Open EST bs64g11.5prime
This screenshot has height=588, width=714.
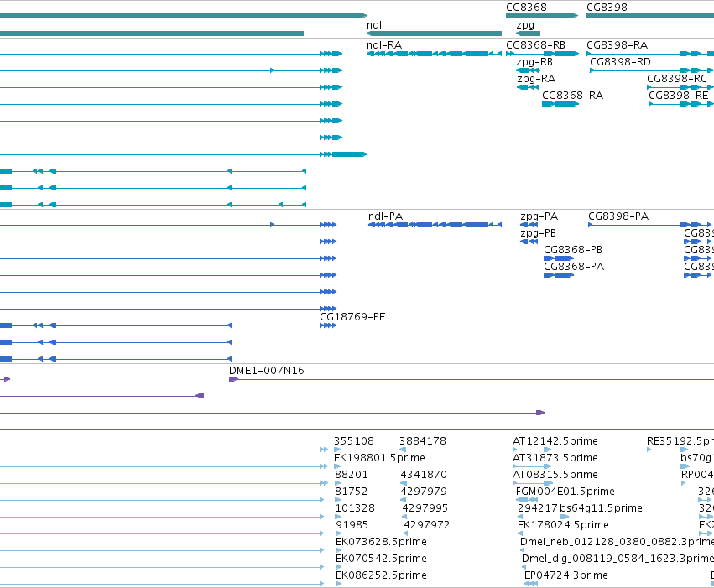pos(601,508)
